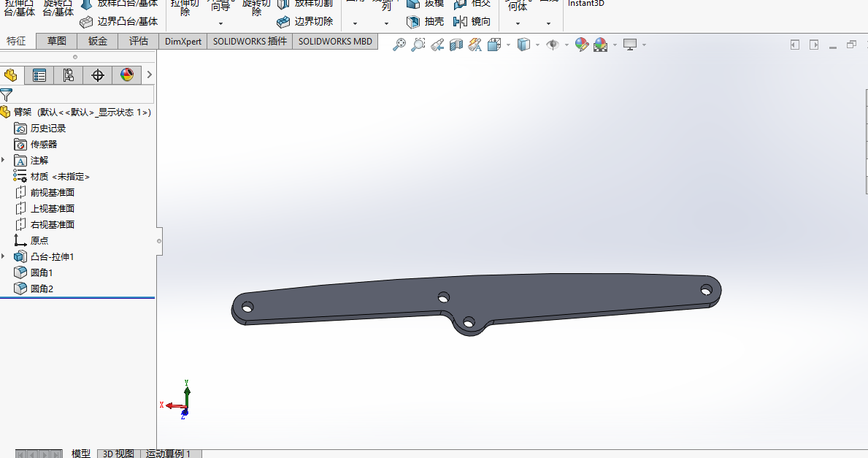This screenshot has width=868, height=458.
Task: Select the 镜向 mirror tool
Action: point(472,22)
